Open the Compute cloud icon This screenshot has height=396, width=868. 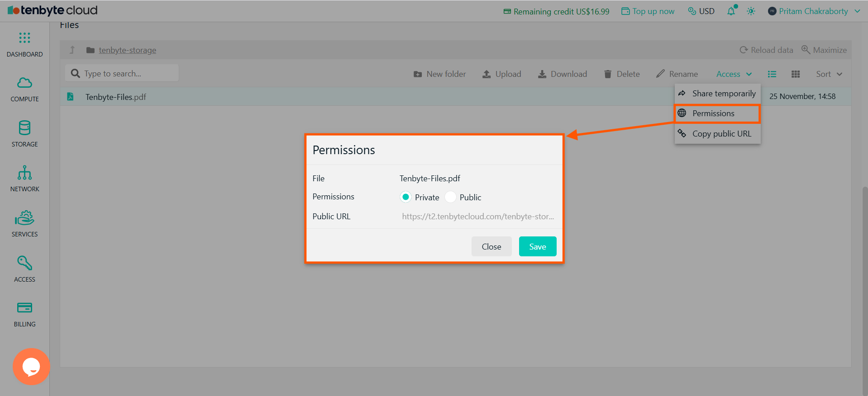click(x=24, y=83)
